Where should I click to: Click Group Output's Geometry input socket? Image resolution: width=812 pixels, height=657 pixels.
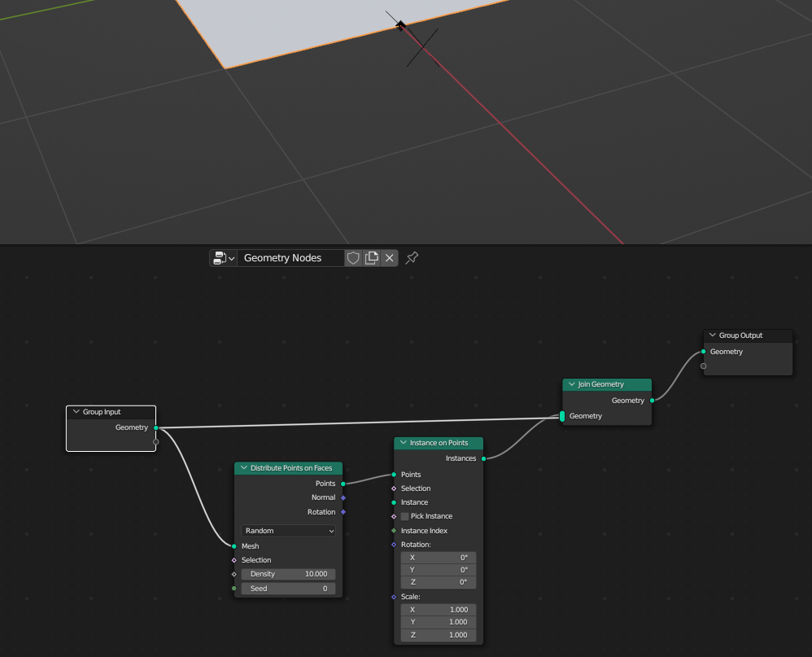coord(704,352)
